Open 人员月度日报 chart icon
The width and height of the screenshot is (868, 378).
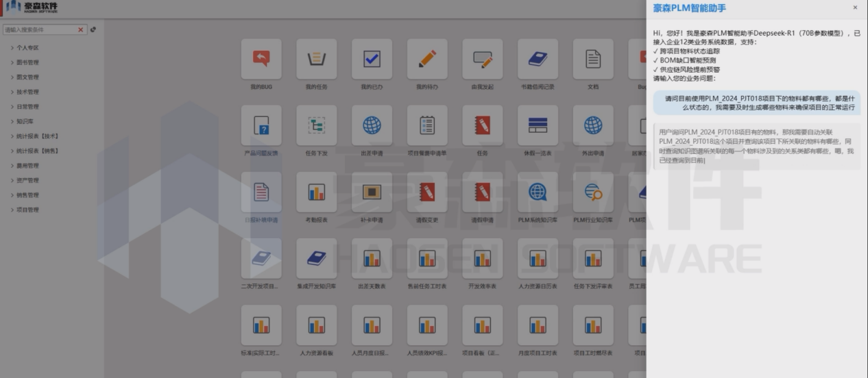coord(372,325)
